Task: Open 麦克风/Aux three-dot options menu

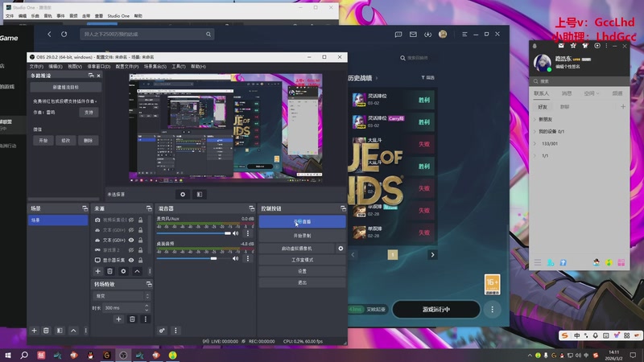Action: (x=248, y=233)
